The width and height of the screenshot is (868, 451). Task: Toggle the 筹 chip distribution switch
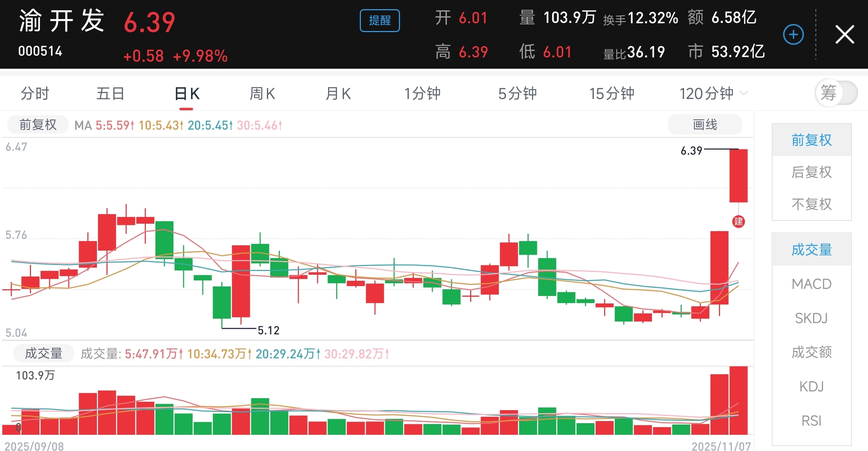point(836,93)
